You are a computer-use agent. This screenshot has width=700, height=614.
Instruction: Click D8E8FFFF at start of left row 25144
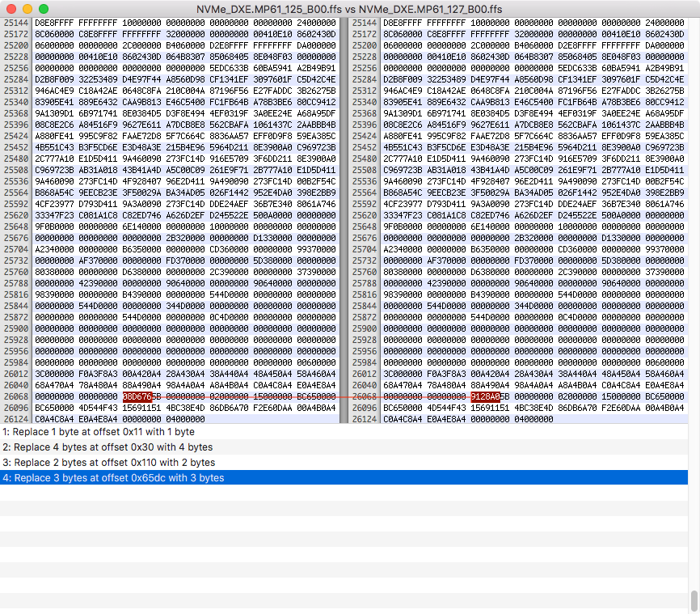click(x=54, y=23)
